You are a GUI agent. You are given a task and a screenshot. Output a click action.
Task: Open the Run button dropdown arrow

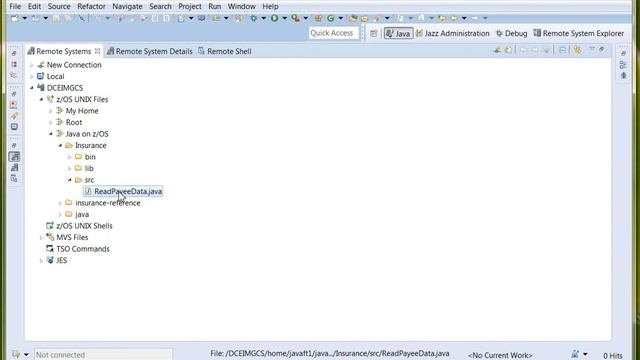tap(284, 18)
